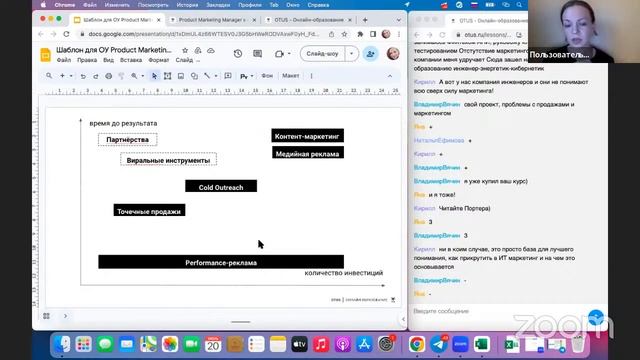
Task: Open Google account avatar in Slides
Action: click(393, 53)
